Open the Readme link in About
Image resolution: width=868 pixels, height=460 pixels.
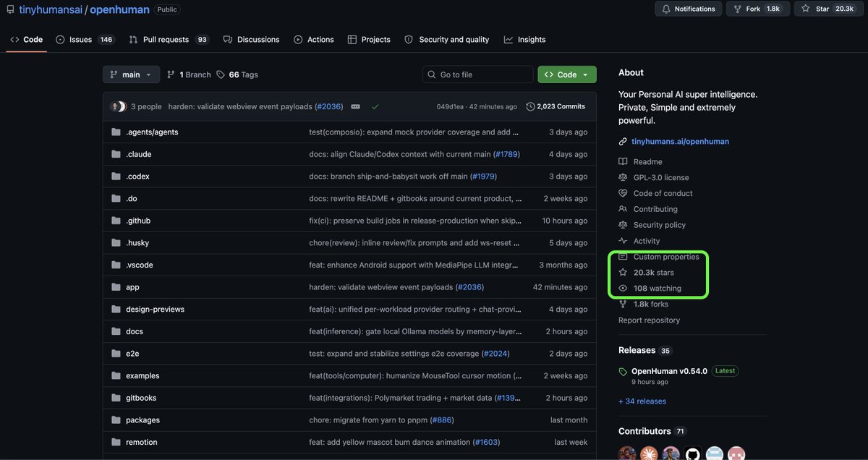[x=647, y=162]
